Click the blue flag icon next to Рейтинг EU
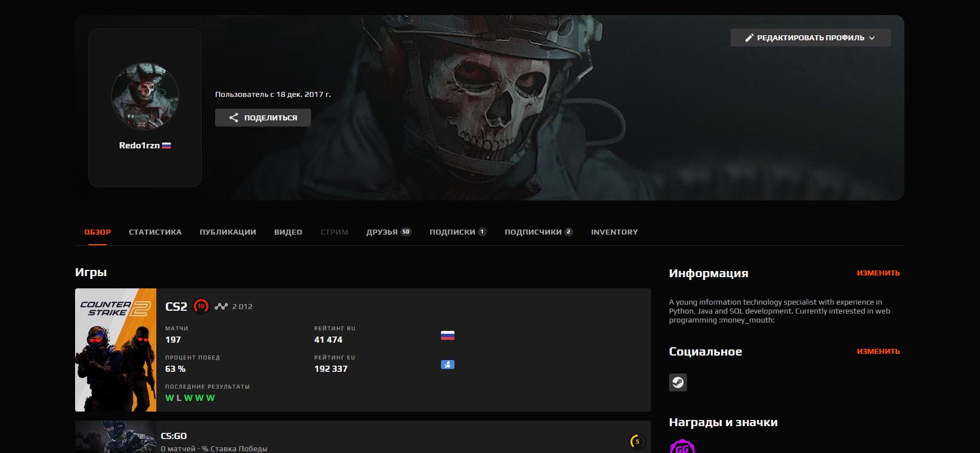 point(447,365)
